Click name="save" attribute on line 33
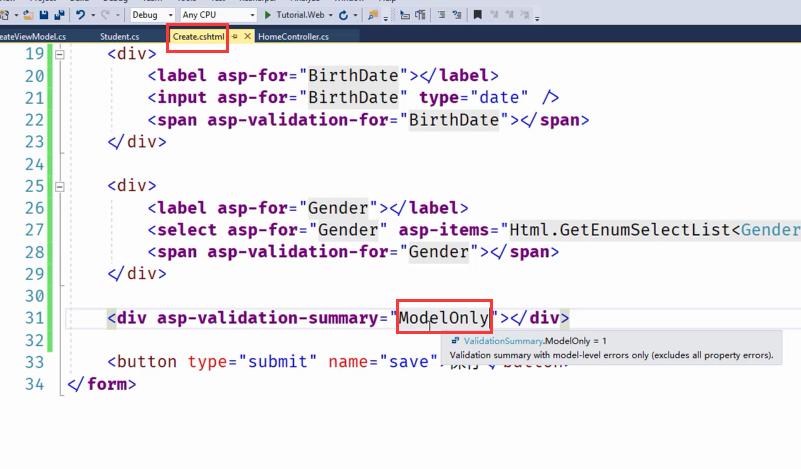Screen dimensions: 801x469 point(383,362)
